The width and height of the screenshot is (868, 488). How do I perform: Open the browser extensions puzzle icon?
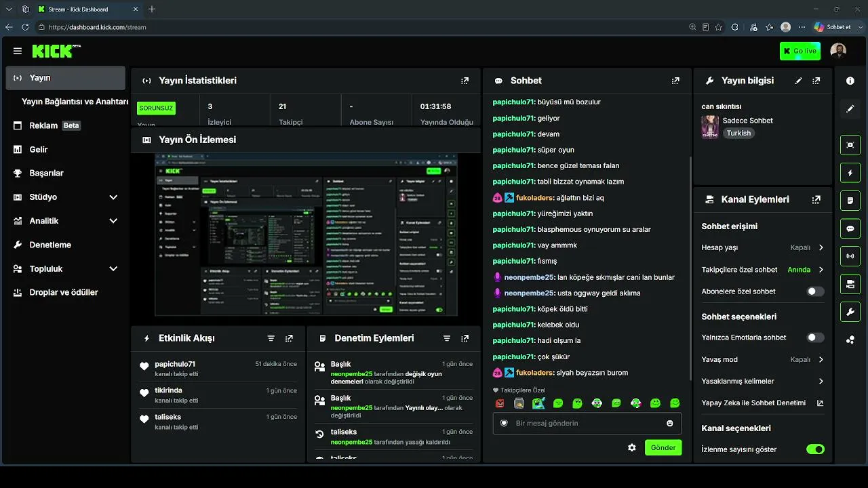pyautogui.click(x=735, y=27)
